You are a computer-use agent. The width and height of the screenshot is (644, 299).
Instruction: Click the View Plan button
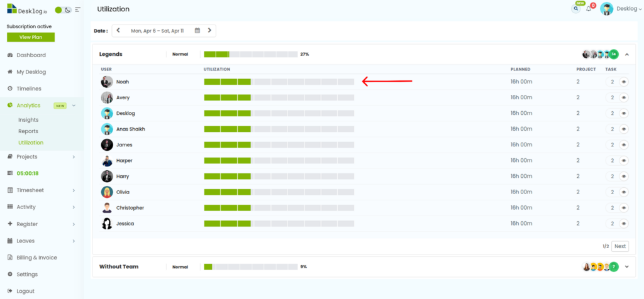(x=31, y=37)
